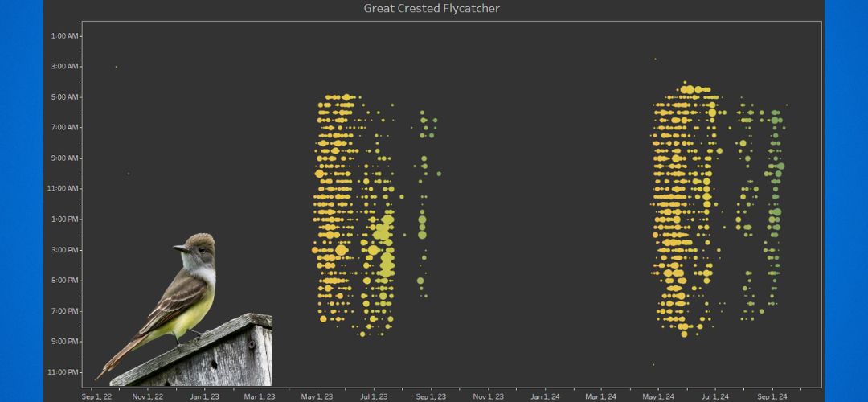Select the "Sep 1, 24" date label
Viewport: 868px width, 402px height.
772,396
